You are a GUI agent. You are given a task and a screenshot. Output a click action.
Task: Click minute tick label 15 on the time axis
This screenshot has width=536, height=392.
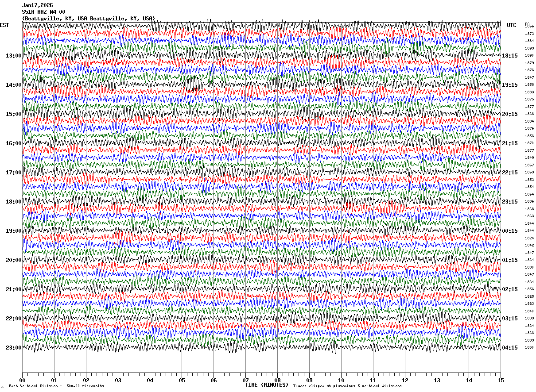501,380
